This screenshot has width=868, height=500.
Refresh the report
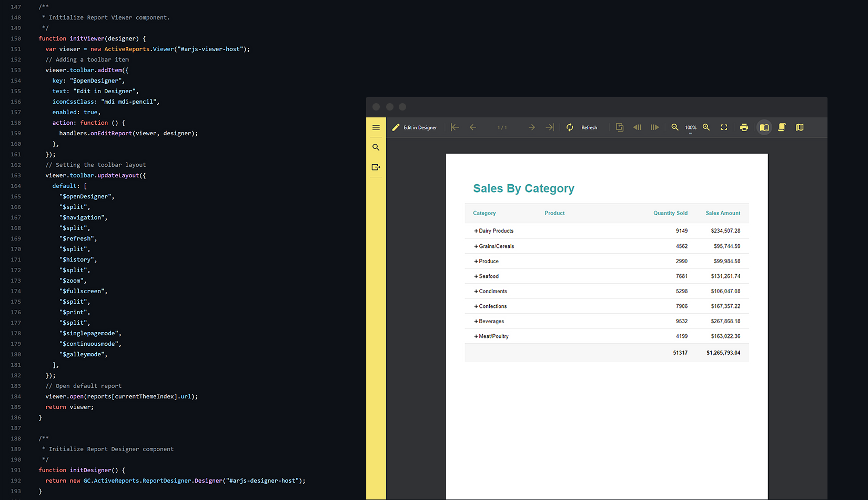click(582, 127)
